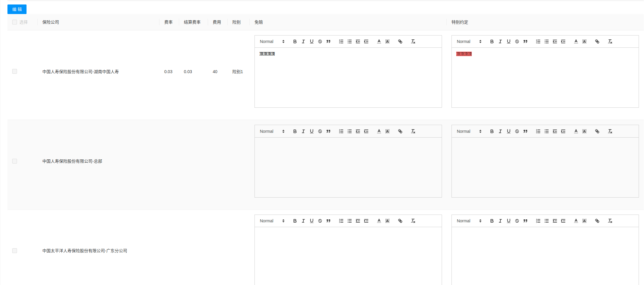
Task: Select the checkbox for 湖南中国人寿 row
Action: pos(15,71)
